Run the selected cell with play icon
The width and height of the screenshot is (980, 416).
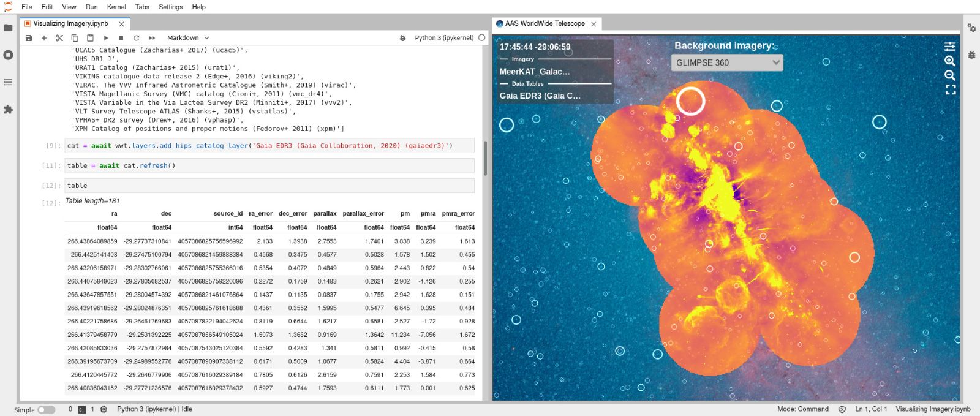point(106,38)
